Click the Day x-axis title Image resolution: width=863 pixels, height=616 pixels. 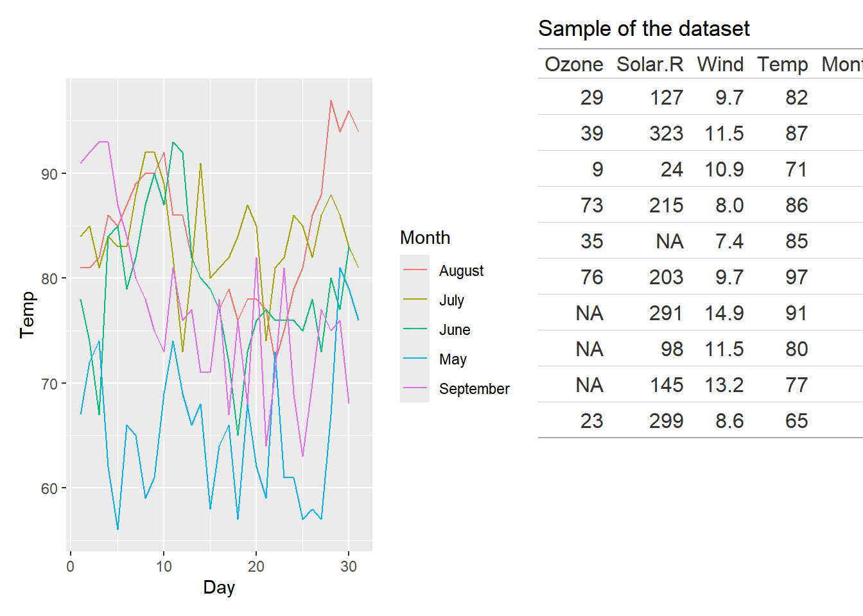click(x=219, y=587)
